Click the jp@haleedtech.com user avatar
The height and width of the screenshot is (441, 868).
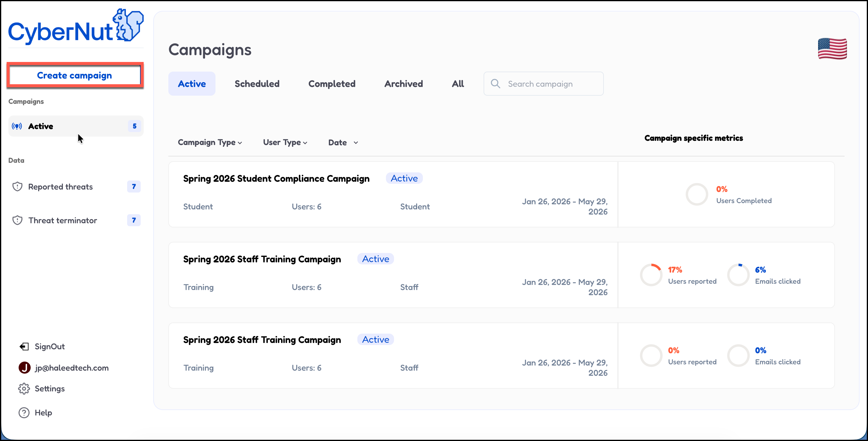click(x=24, y=368)
